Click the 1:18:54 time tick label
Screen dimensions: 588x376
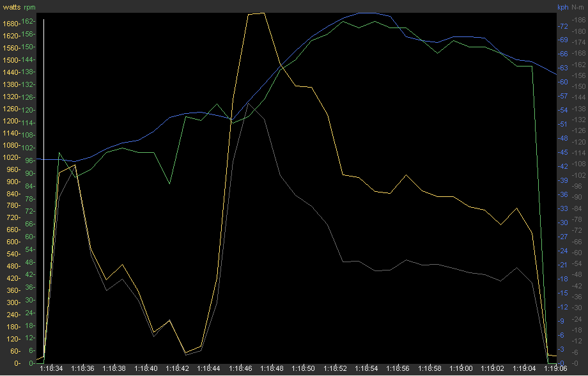pos(367,368)
